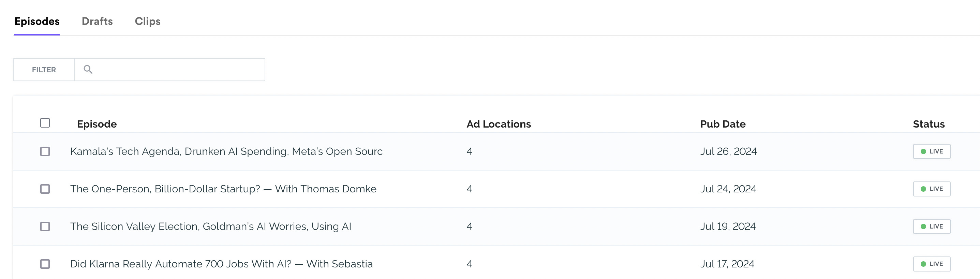Select the One-Person Billion-Dollar Startup checkbox
This screenshot has height=279, width=980.
coord(45,189)
